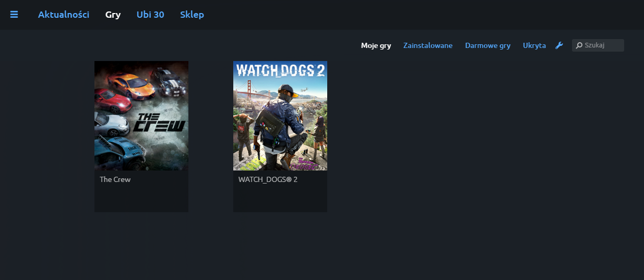This screenshot has height=280, width=644.
Task: Open the Watch Dogs 2 cover art
Action: (x=280, y=116)
